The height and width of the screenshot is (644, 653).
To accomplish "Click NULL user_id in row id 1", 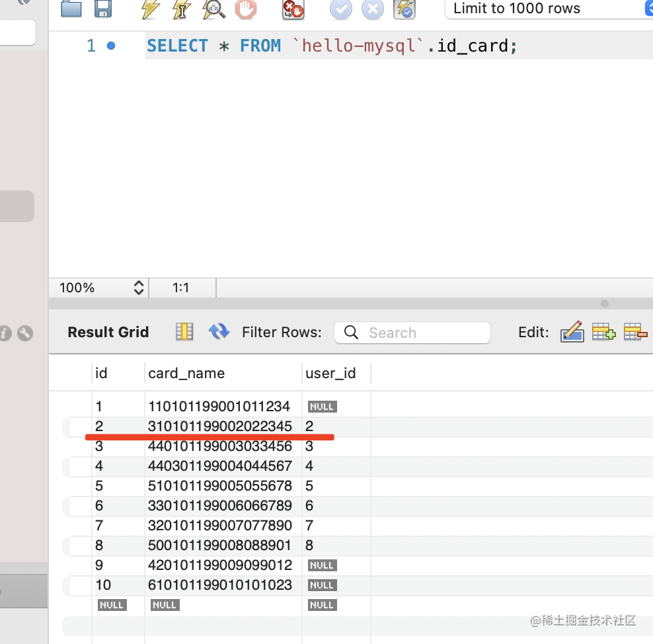I will [323, 407].
